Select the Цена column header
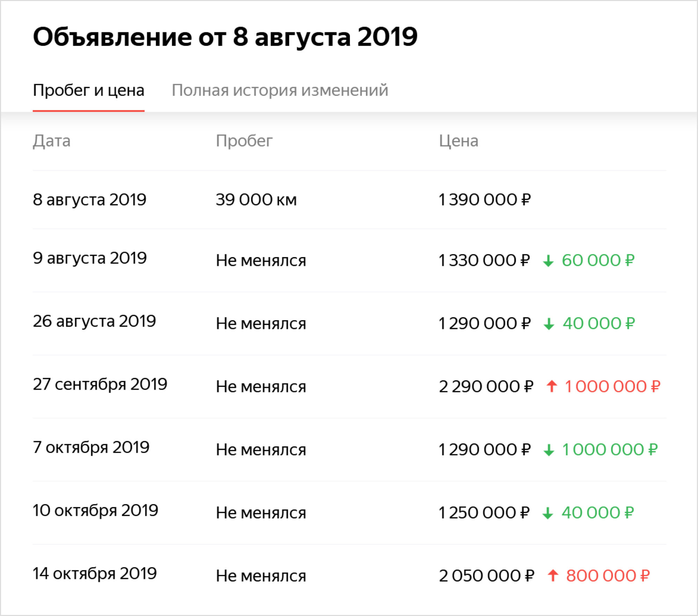 459,141
